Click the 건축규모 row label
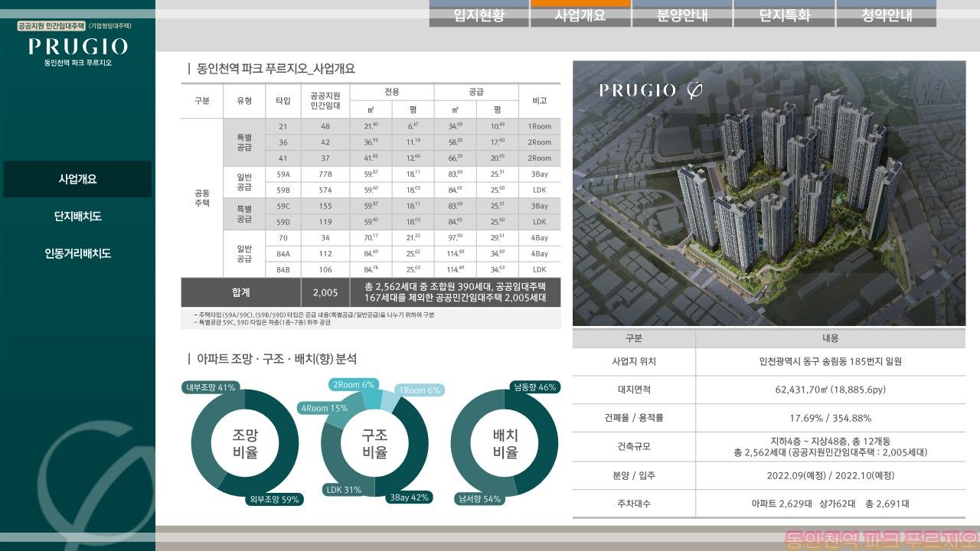The image size is (980, 551). (x=634, y=446)
